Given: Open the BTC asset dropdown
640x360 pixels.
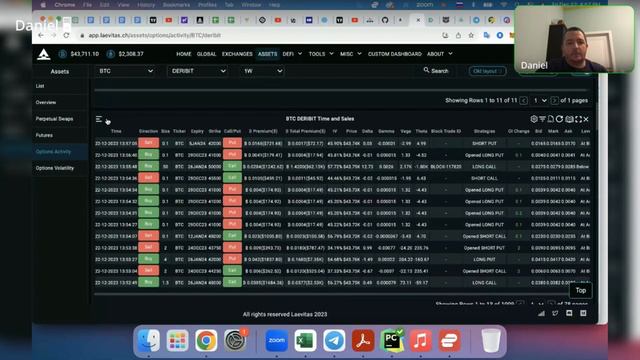Looking at the screenshot, I should (125, 71).
